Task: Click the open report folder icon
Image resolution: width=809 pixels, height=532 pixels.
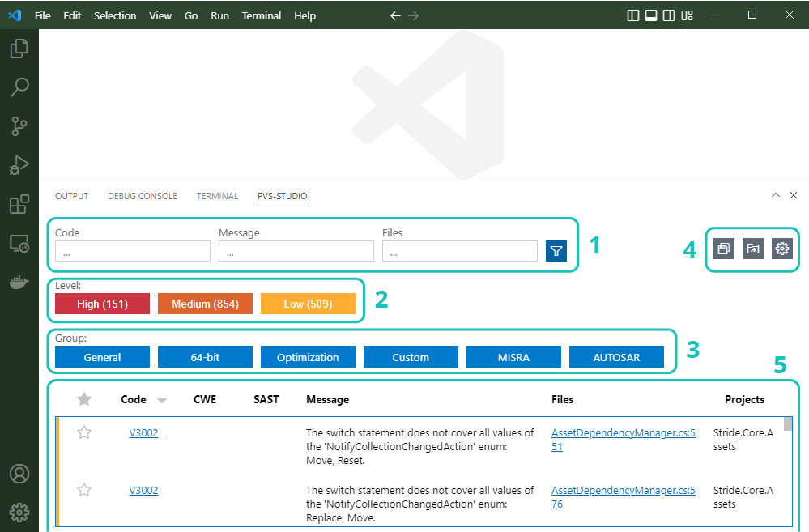Action: 753,249
